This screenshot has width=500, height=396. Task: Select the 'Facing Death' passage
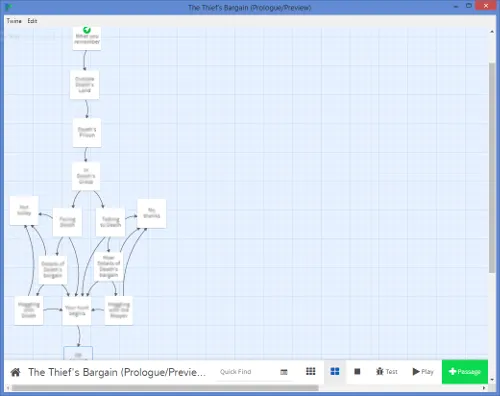click(67, 222)
